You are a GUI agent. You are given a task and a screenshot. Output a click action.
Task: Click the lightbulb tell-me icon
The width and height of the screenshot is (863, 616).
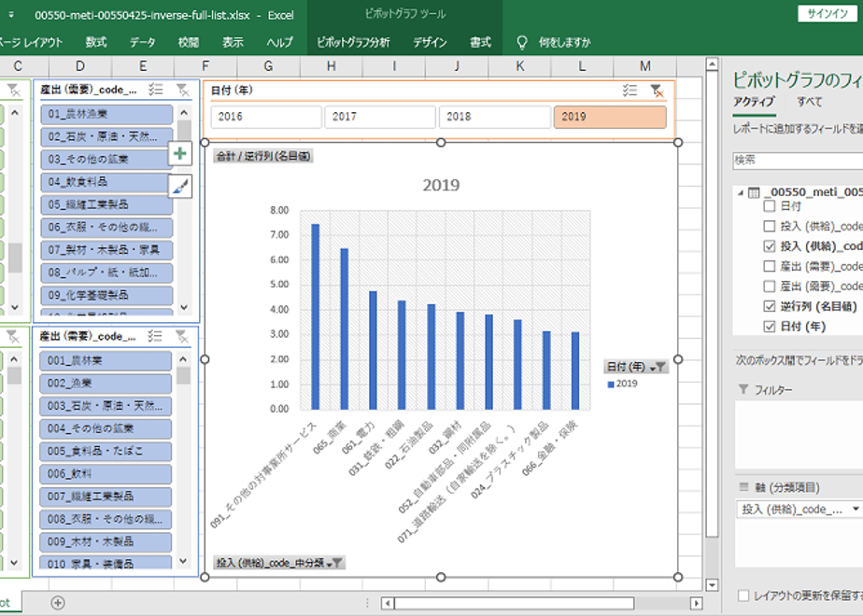522,42
